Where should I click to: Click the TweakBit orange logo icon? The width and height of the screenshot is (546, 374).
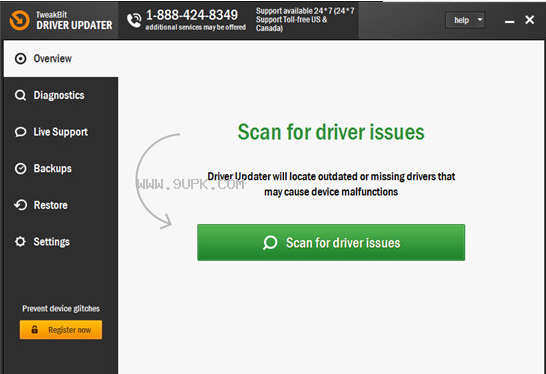click(x=20, y=20)
